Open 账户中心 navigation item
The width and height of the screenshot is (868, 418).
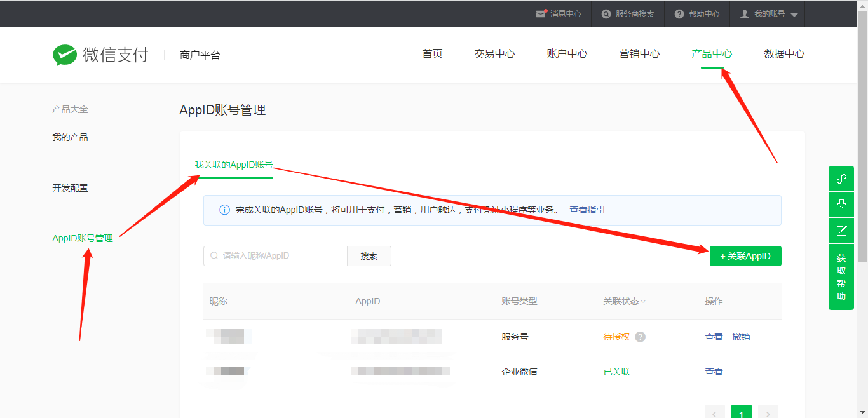pos(567,54)
